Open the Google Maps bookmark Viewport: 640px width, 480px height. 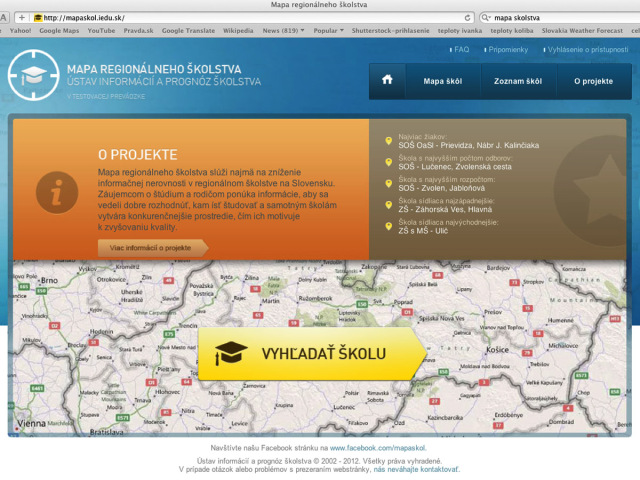[x=59, y=31]
